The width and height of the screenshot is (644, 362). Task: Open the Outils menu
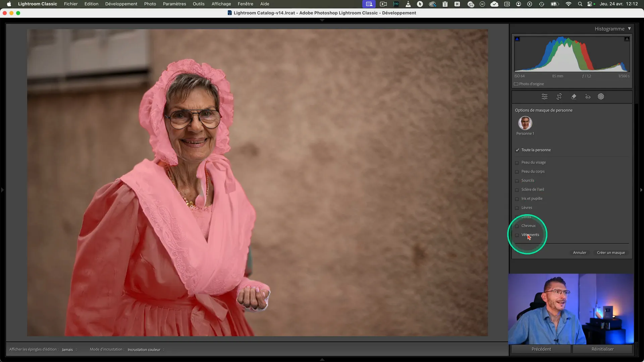pos(199,4)
